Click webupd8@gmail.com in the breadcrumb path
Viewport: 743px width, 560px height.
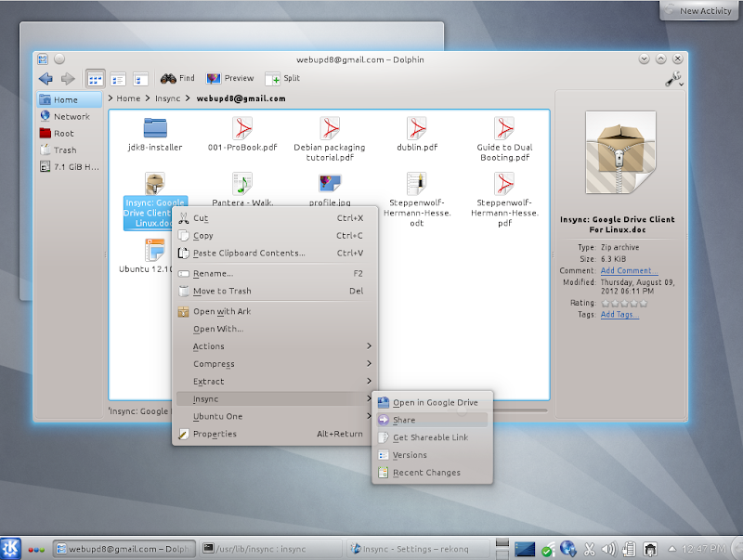click(241, 98)
